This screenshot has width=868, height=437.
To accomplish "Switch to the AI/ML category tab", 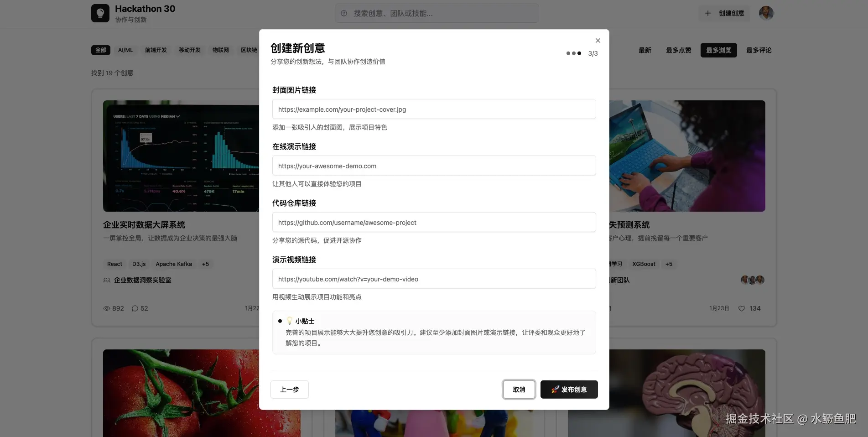I will (125, 50).
